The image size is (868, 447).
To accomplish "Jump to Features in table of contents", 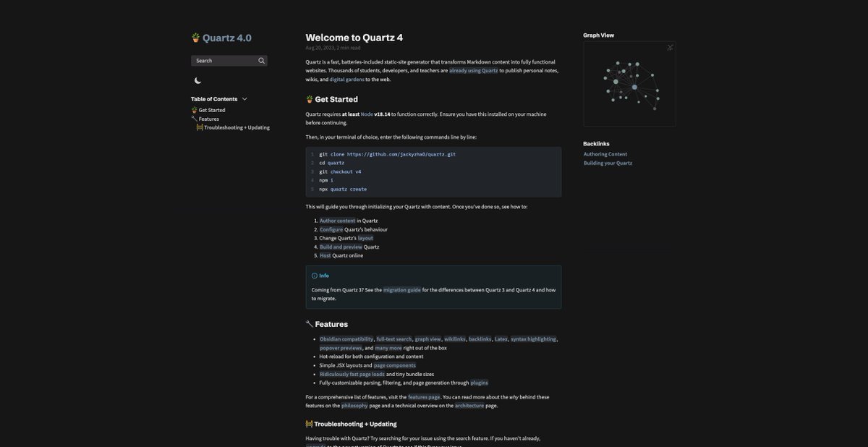I will [208, 119].
